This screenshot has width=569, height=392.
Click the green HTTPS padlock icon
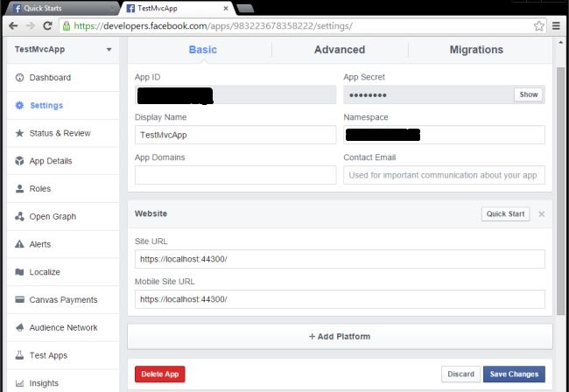67,25
